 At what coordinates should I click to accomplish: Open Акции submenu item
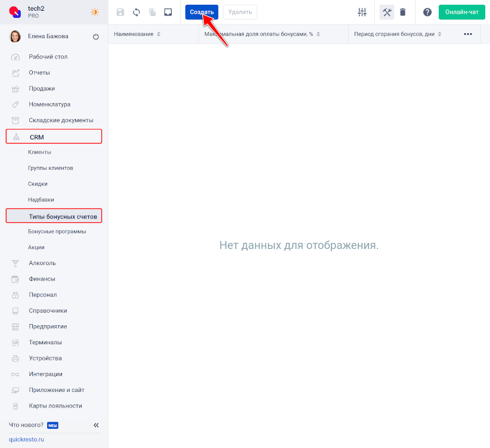click(x=36, y=247)
